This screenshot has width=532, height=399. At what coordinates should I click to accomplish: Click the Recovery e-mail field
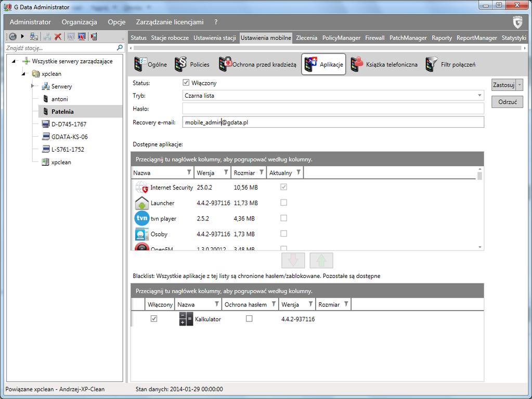(x=333, y=122)
